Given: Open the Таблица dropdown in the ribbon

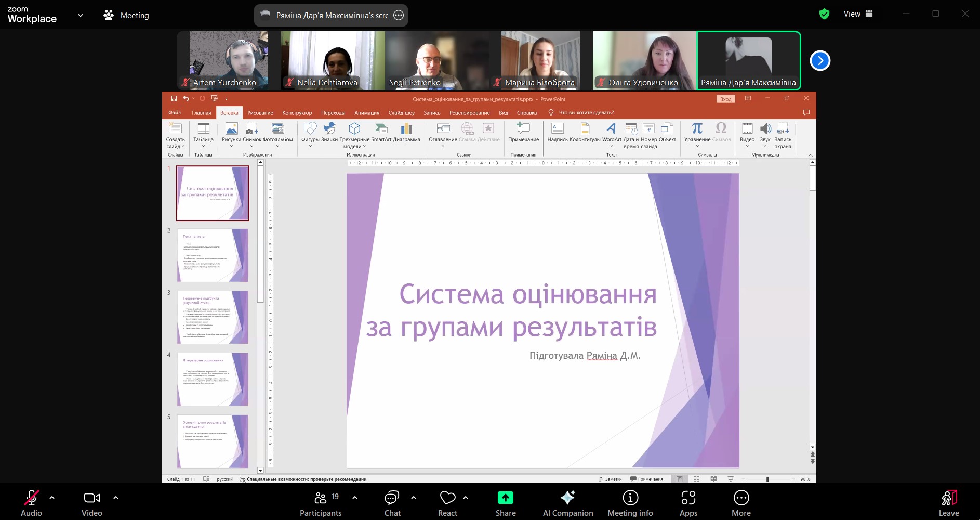Looking at the screenshot, I should (203, 135).
